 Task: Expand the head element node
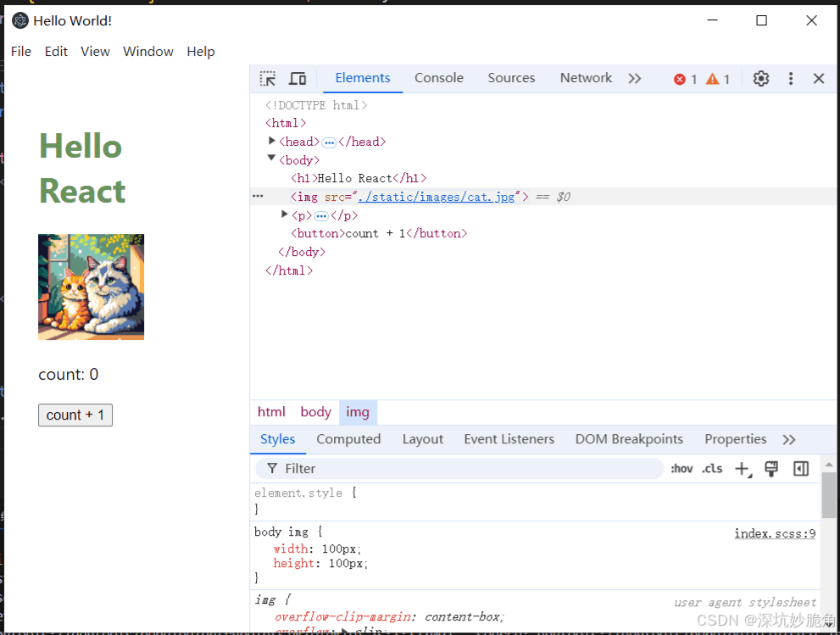click(272, 141)
